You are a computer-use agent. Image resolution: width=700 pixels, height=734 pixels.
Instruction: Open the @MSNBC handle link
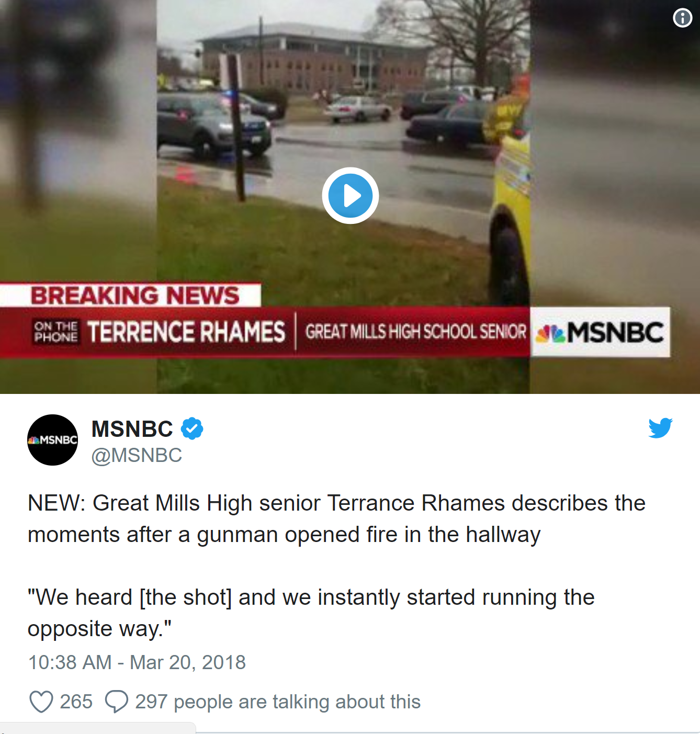(137, 456)
